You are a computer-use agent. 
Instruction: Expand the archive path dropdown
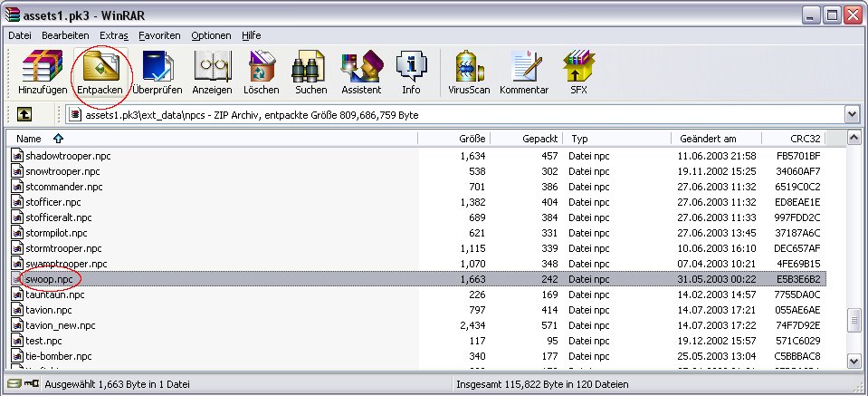click(x=851, y=115)
